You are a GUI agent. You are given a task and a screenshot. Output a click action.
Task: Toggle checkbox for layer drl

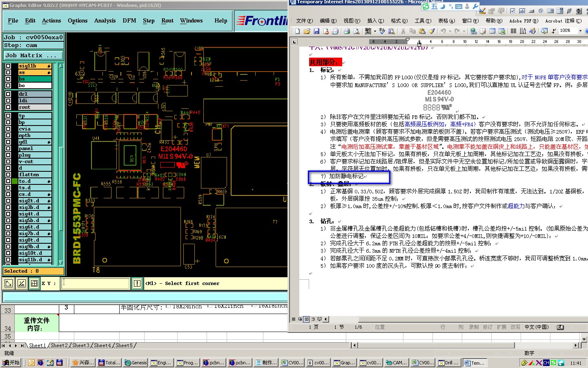click(8, 94)
